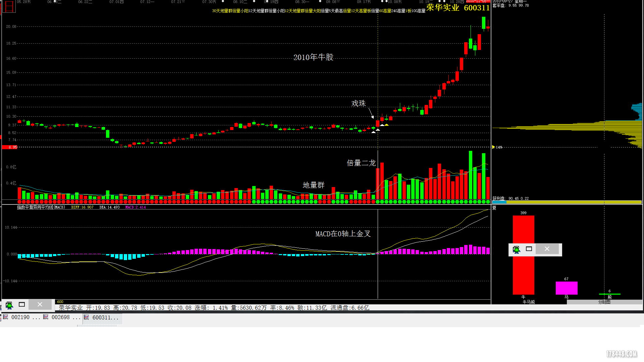Viewport: 644px width, 362px height.
Task: Click the status bar 涨幅: 1.41% value
Action: (211, 308)
